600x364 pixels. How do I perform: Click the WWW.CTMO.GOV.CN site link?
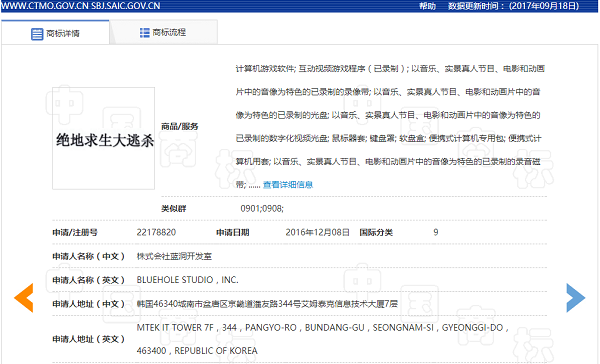[x=45, y=6]
